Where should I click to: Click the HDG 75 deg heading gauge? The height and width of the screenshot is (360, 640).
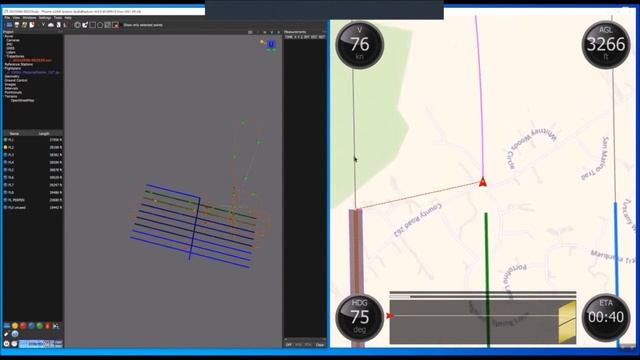(x=360, y=318)
